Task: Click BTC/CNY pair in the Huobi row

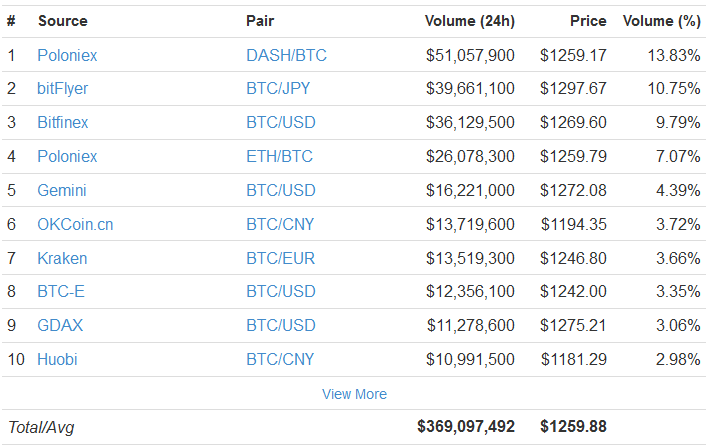Action: click(x=280, y=359)
